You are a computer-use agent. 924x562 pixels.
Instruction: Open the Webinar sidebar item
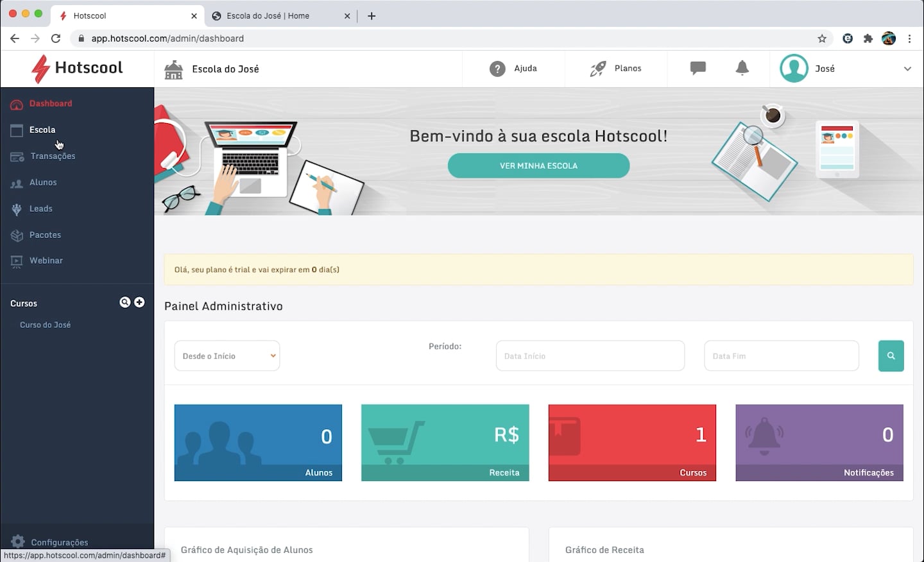46,260
